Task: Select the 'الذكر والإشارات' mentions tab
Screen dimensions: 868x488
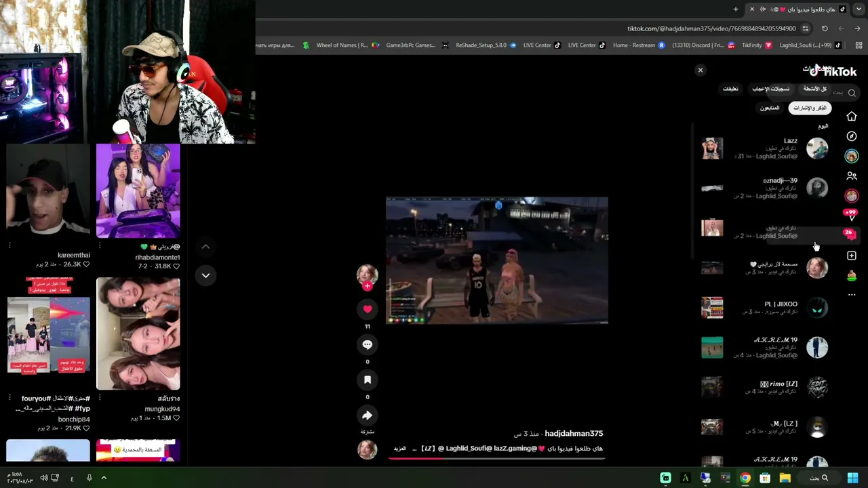Action: coord(810,108)
